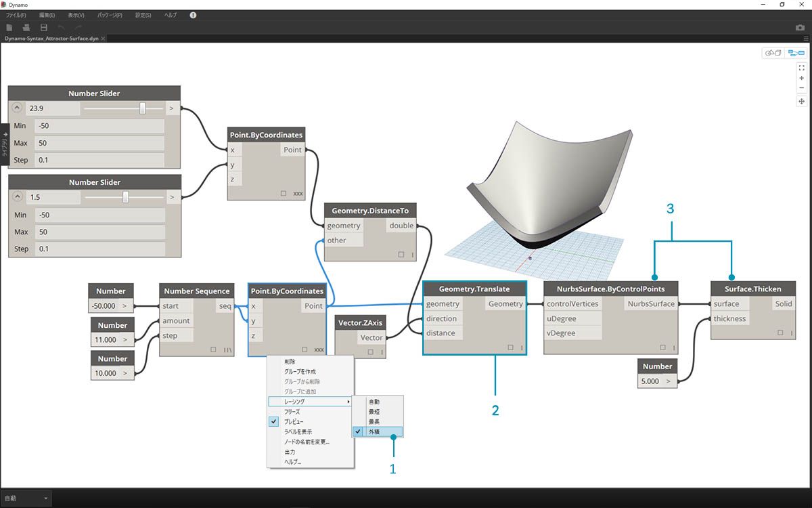Open the ファイル(F) menu
This screenshot has width=812, height=508.
[x=16, y=15]
